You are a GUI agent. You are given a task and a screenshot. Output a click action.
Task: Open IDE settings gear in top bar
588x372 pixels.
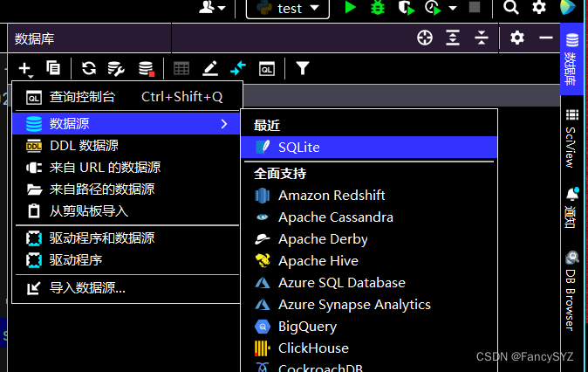pos(539,7)
